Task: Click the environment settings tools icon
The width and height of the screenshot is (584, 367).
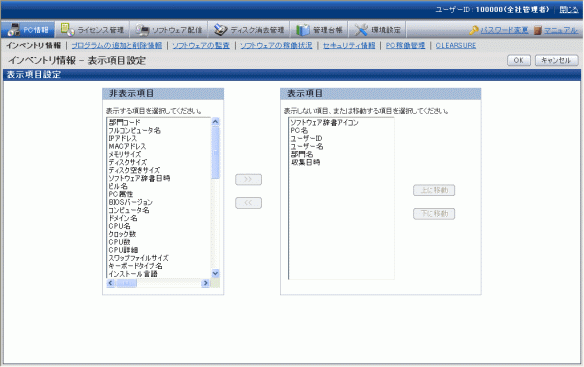Action: (361, 30)
